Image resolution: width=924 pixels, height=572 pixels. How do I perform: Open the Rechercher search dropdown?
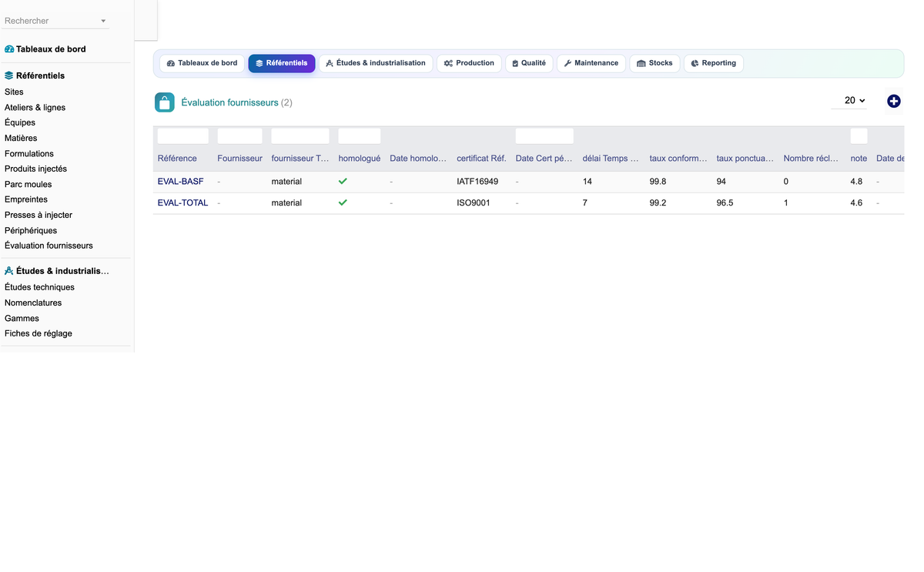coord(55,21)
